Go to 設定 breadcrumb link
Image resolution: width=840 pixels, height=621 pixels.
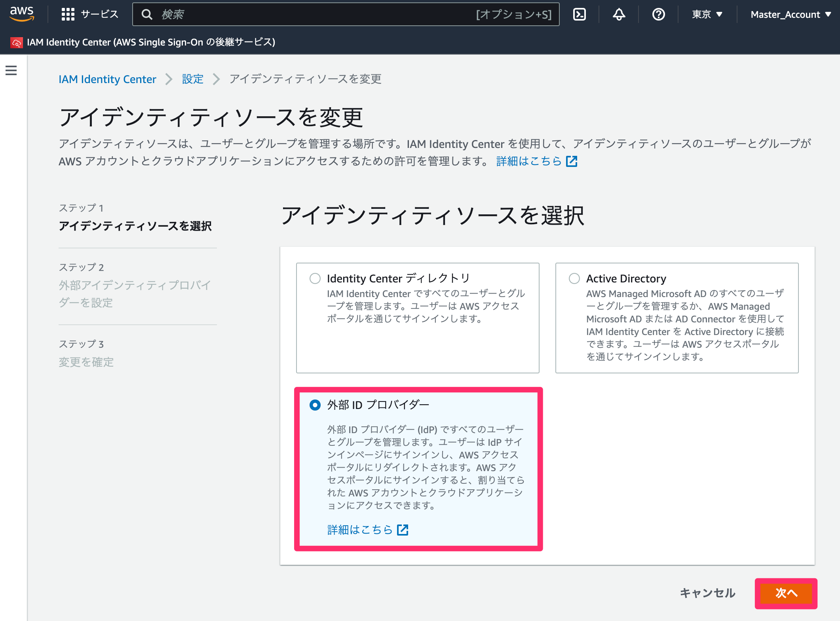(192, 79)
